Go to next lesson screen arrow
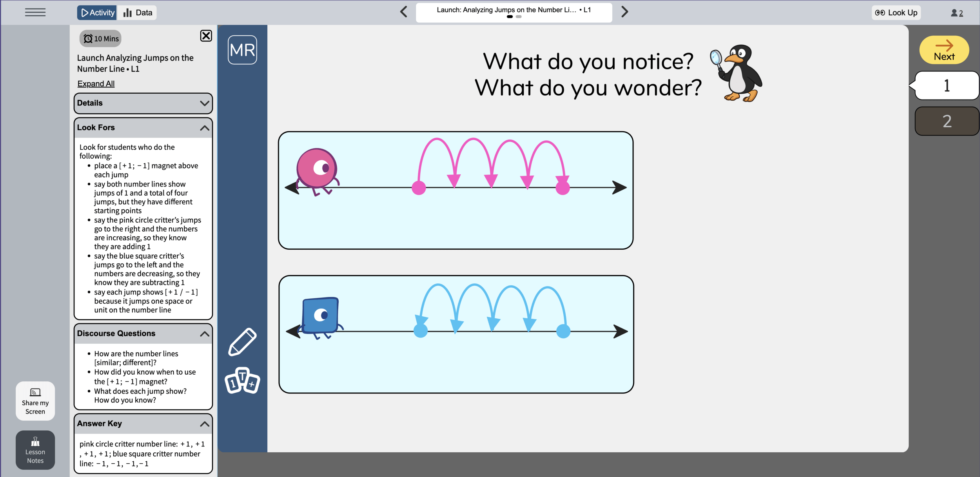The image size is (980, 477). pyautogui.click(x=624, y=12)
